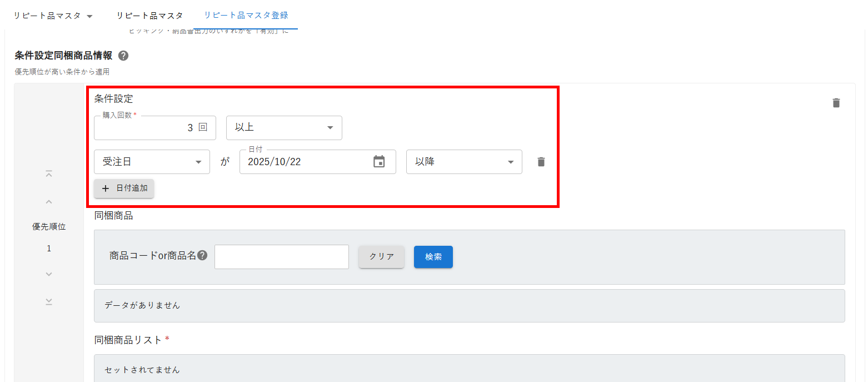Open the リピート品マスタ menu dropdown
This screenshot has width=868, height=382.
point(53,16)
